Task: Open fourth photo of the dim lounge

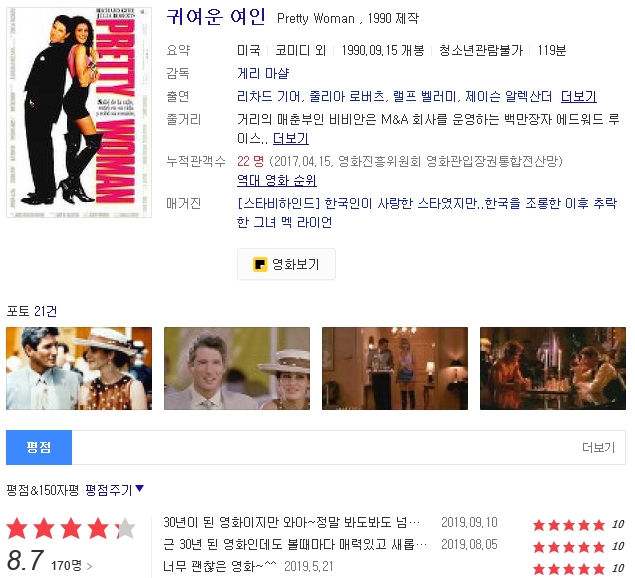Action: [x=552, y=368]
